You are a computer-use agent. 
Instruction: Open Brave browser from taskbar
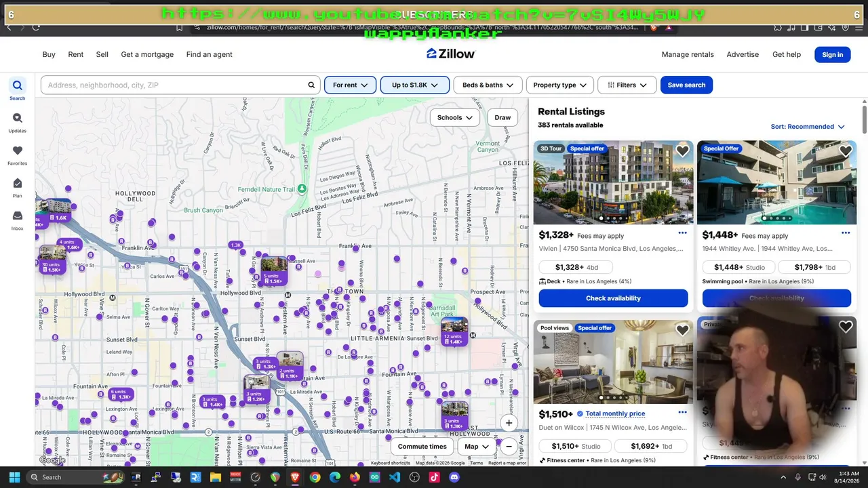pos(295,477)
